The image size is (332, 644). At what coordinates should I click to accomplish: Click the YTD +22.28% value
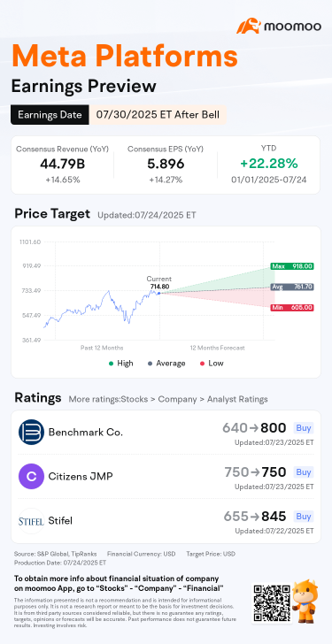pyautogui.click(x=268, y=164)
